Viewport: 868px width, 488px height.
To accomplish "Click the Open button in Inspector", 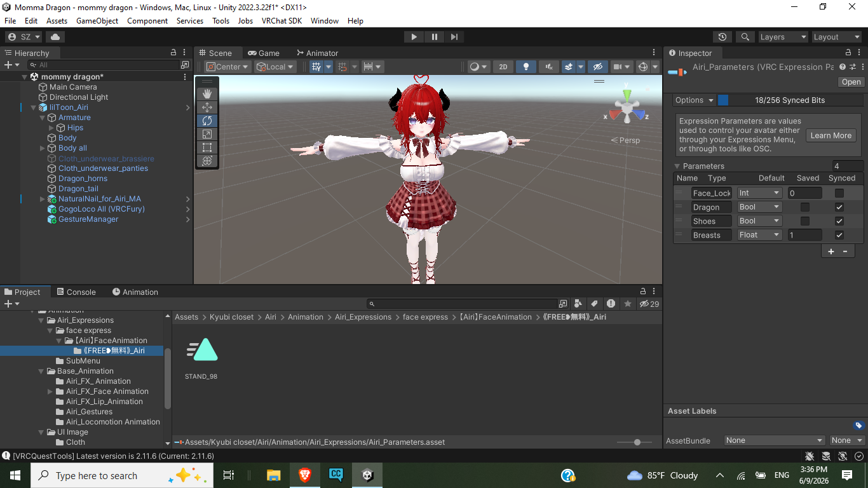I will (851, 82).
